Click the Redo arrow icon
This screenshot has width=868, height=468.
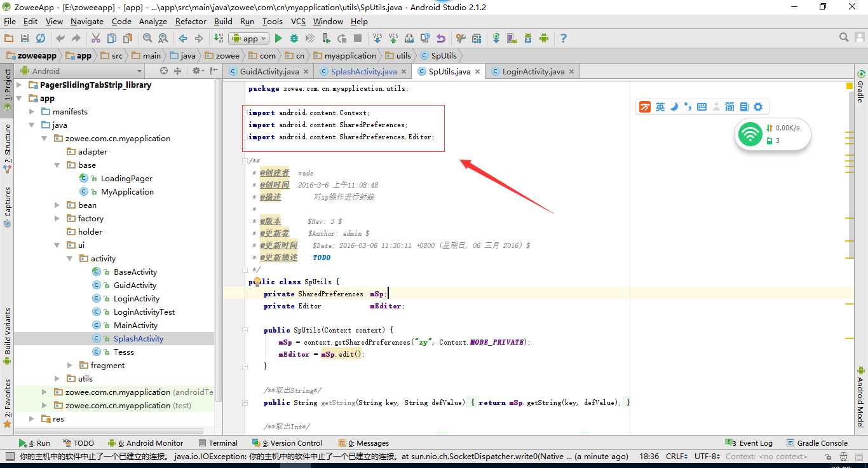(76, 38)
